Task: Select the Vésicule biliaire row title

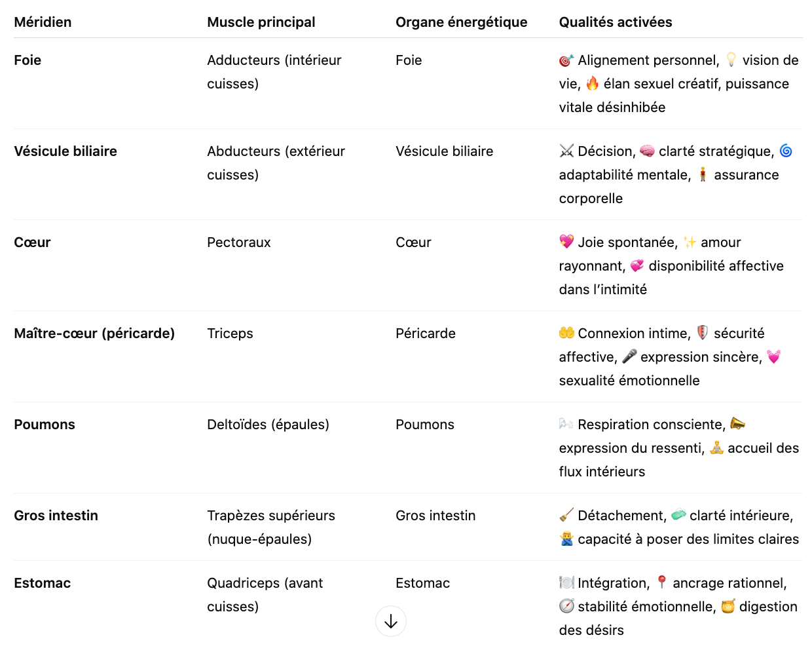Action: click(x=65, y=151)
